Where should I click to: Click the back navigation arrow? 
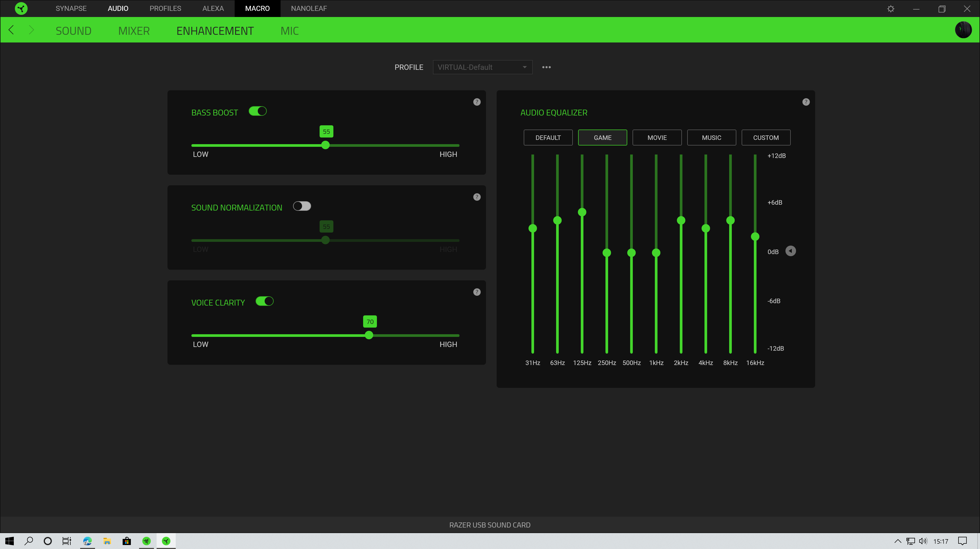pyautogui.click(x=11, y=30)
